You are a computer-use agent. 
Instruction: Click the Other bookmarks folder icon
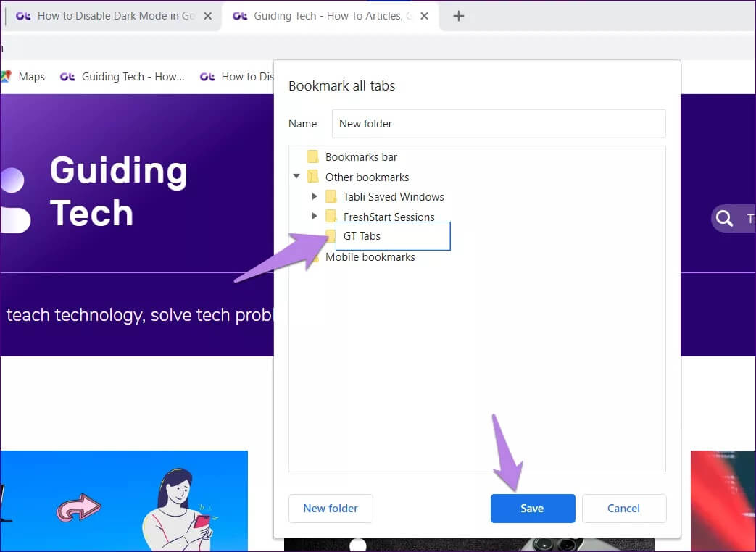tap(313, 176)
